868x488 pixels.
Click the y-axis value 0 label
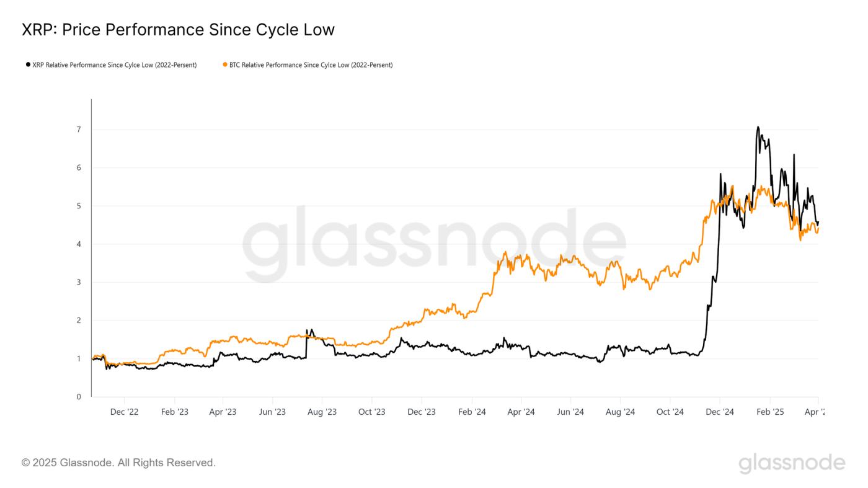pyautogui.click(x=79, y=397)
